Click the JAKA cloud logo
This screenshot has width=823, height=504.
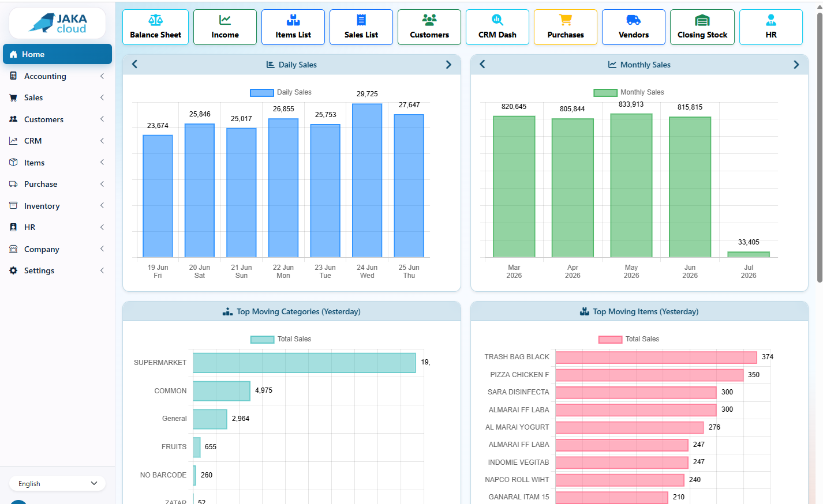click(58, 23)
